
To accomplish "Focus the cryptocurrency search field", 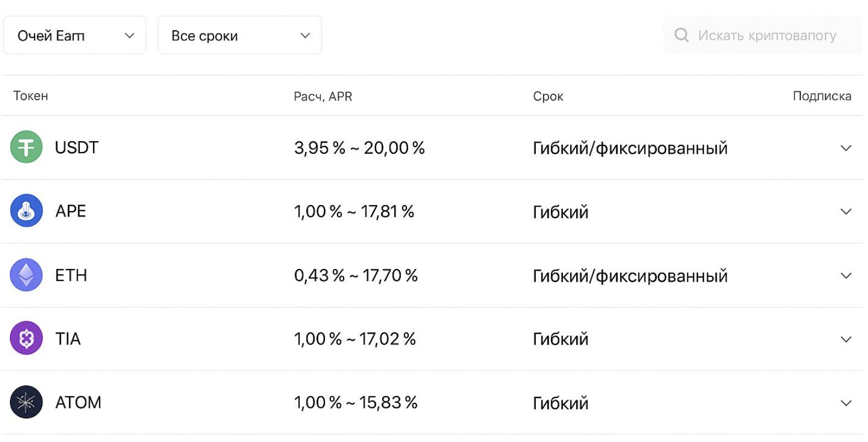I will (767, 35).
